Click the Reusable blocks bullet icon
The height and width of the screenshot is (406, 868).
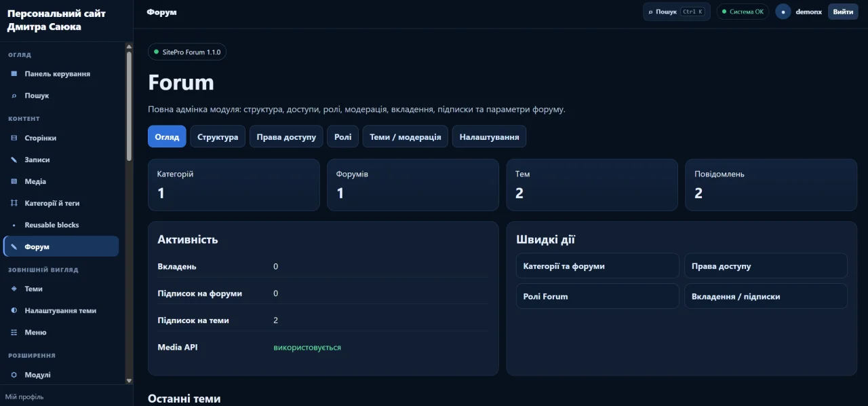pyautogui.click(x=14, y=225)
